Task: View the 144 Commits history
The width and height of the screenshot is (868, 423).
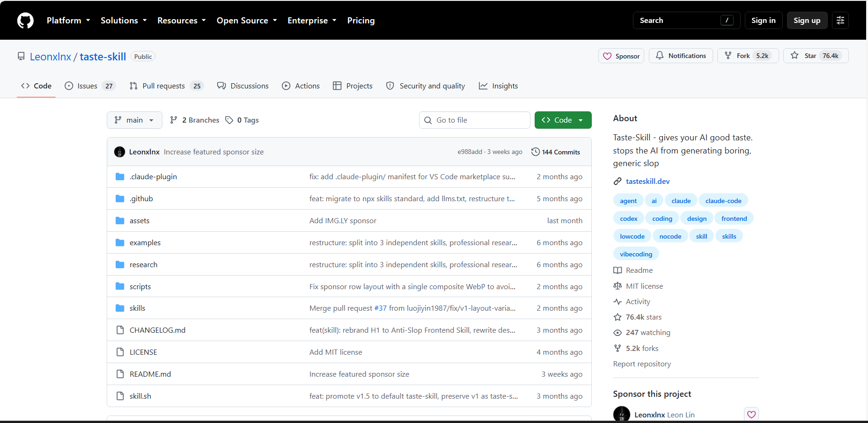Action: tap(556, 152)
